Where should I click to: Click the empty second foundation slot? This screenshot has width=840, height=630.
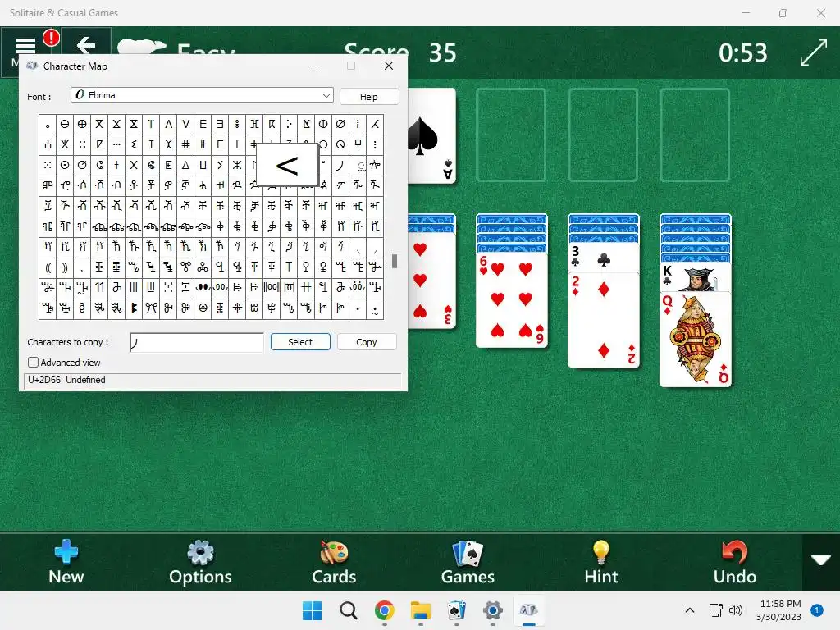510,135
